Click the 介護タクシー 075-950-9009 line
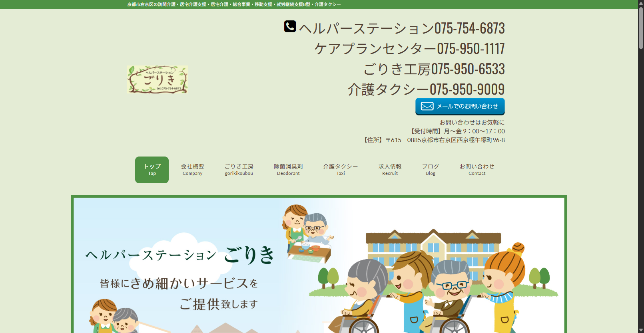Viewport: 644px width, 333px height. point(426,89)
